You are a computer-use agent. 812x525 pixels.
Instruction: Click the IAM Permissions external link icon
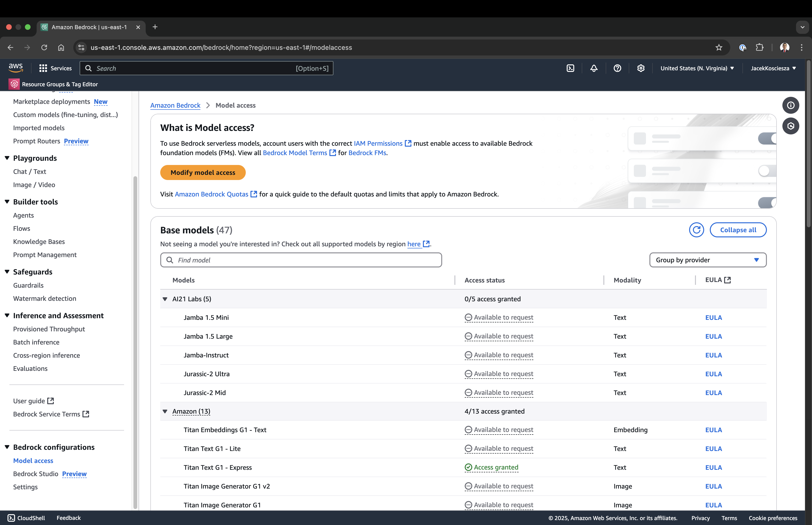(x=408, y=144)
